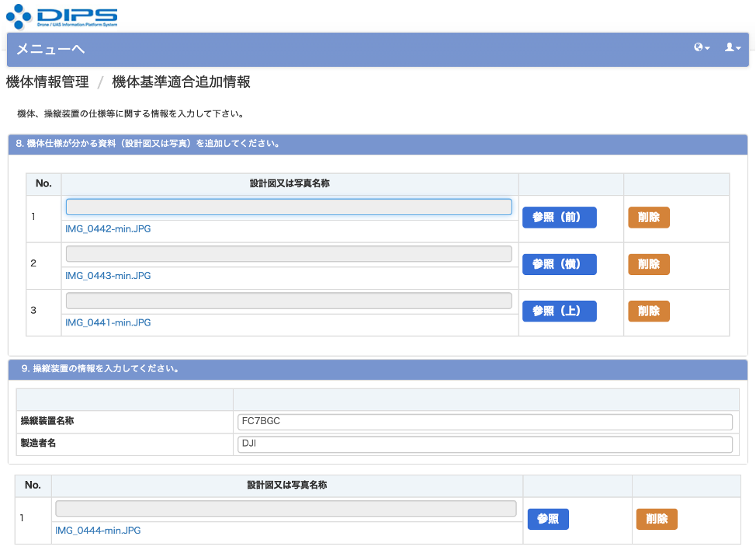Open the user account dropdown
Image resolution: width=756 pixels, height=550 pixels.
733,48
